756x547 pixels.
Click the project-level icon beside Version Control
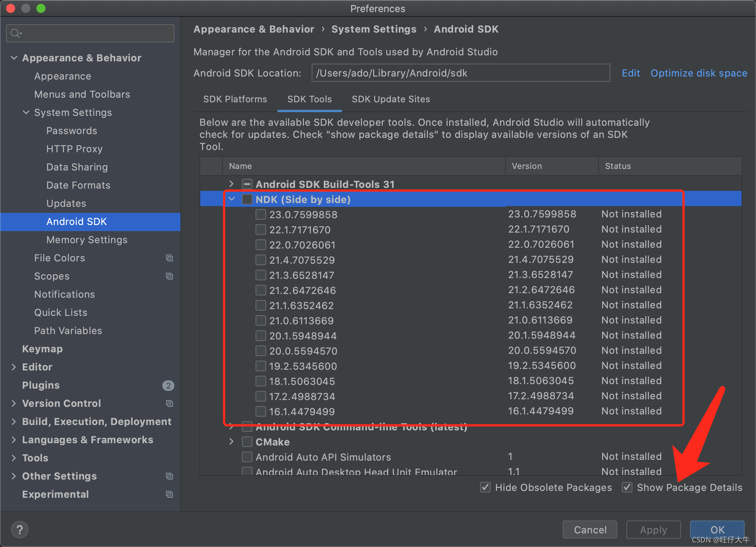click(x=169, y=403)
